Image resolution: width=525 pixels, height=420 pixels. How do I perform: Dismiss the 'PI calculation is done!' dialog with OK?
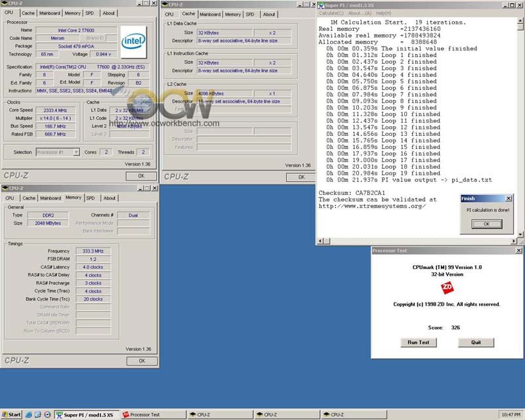click(x=486, y=224)
